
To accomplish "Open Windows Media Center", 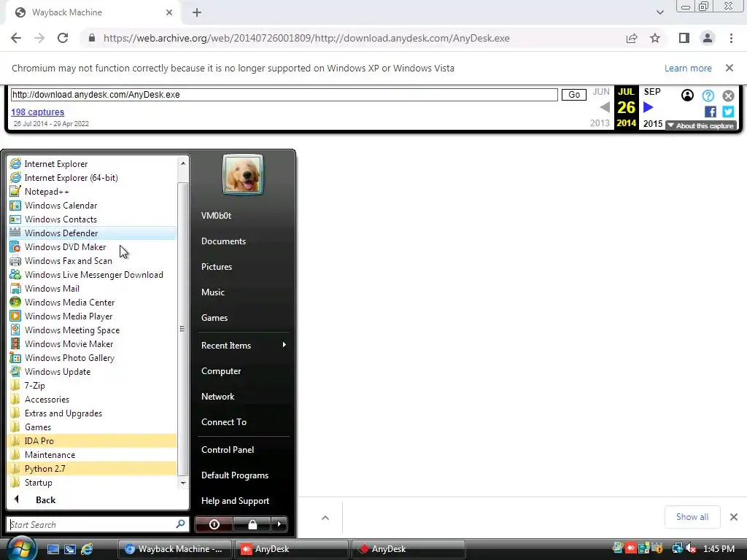I will click(93, 302).
